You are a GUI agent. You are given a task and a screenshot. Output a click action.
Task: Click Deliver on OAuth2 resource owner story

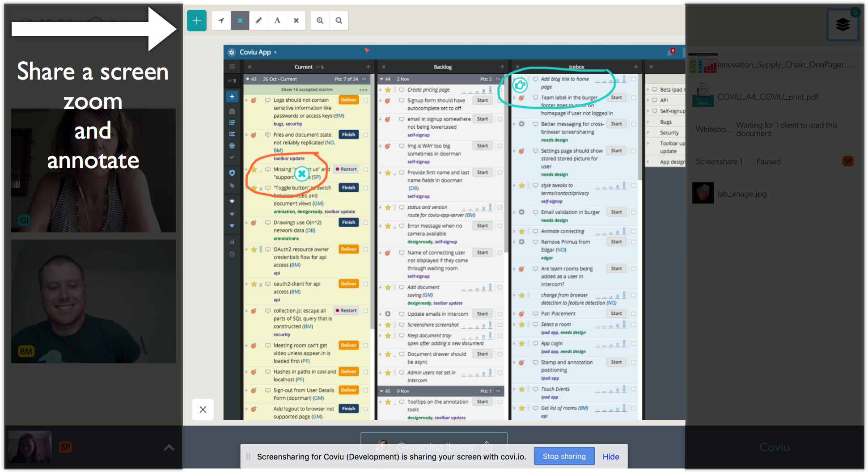coord(348,249)
